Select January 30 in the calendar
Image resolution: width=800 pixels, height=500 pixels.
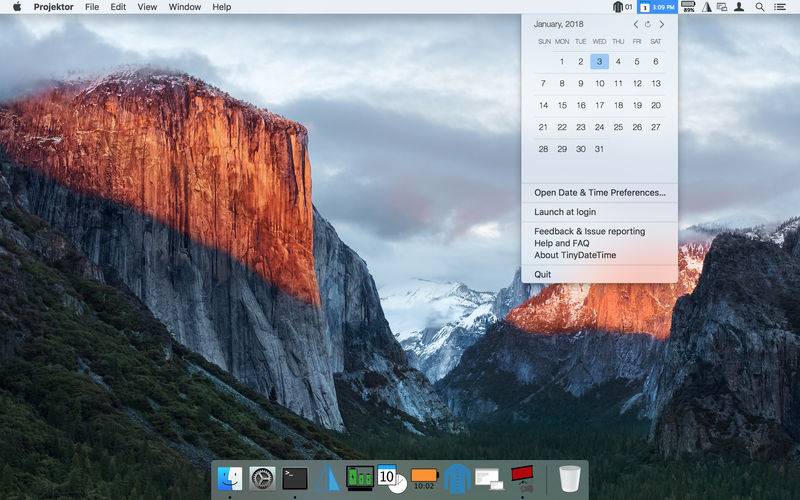[x=581, y=149]
